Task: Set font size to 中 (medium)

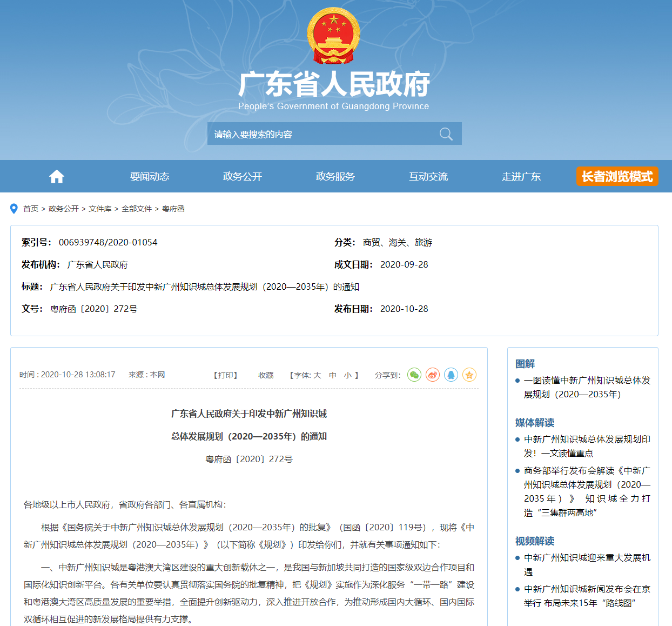Action: [x=333, y=375]
